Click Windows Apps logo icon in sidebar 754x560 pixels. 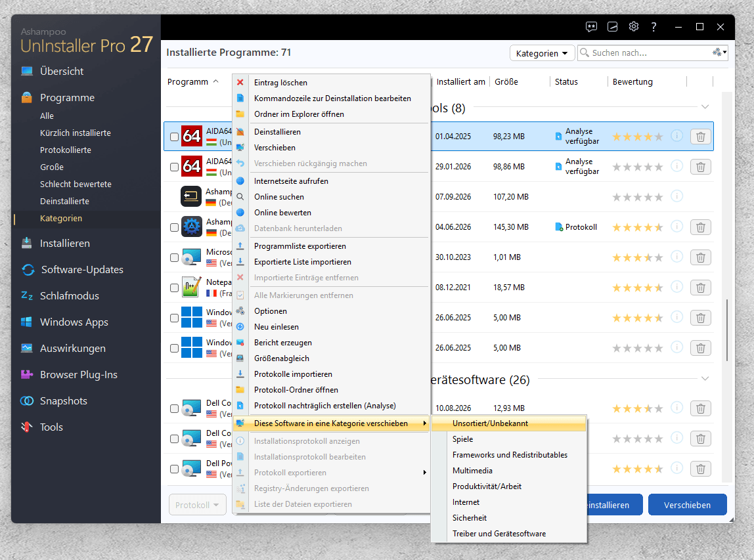pyautogui.click(x=27, y=322)
